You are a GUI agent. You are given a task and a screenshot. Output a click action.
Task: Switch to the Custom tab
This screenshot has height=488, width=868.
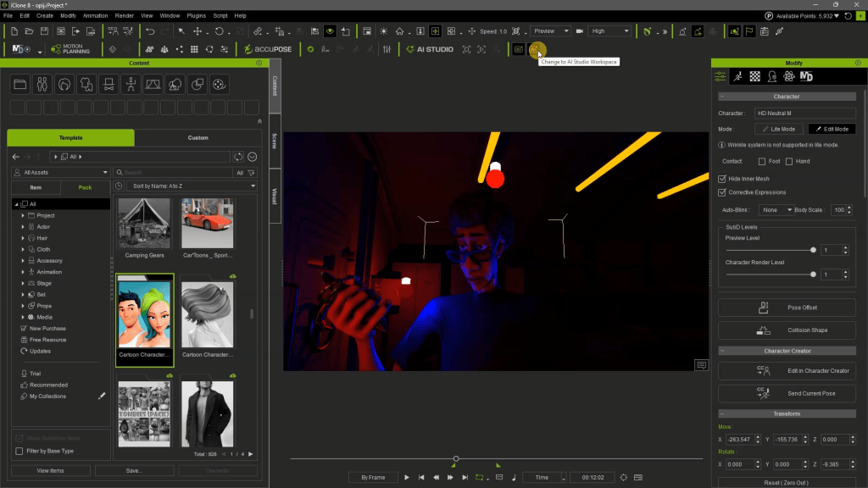coord(198,138)
